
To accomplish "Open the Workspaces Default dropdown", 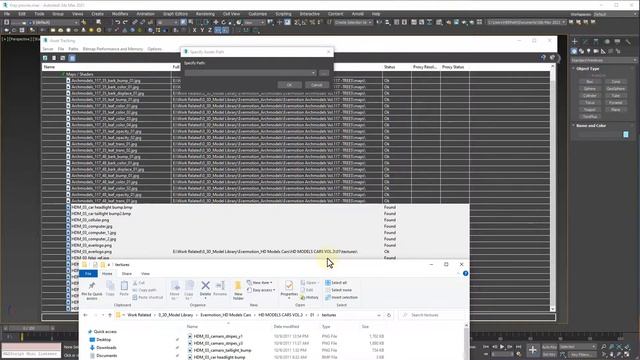I will [616, 14].
